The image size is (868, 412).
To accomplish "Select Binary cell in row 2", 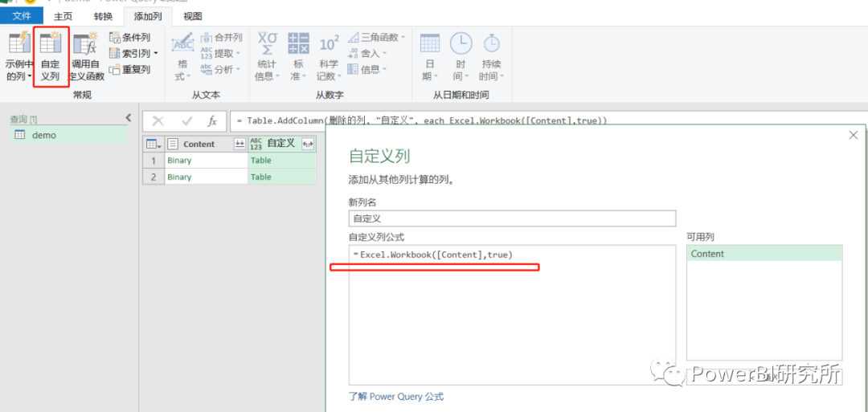I will 207,177.
